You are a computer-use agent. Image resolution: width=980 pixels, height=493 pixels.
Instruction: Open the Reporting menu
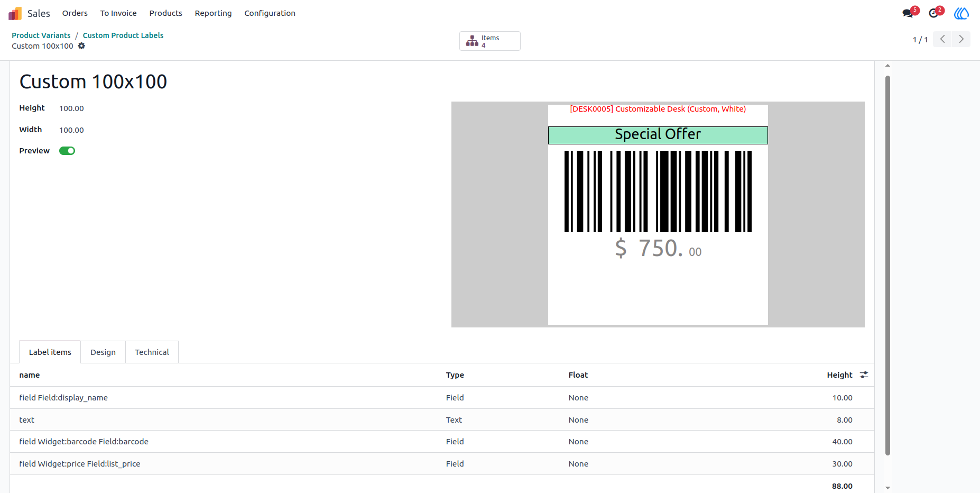tap(213, 13)
